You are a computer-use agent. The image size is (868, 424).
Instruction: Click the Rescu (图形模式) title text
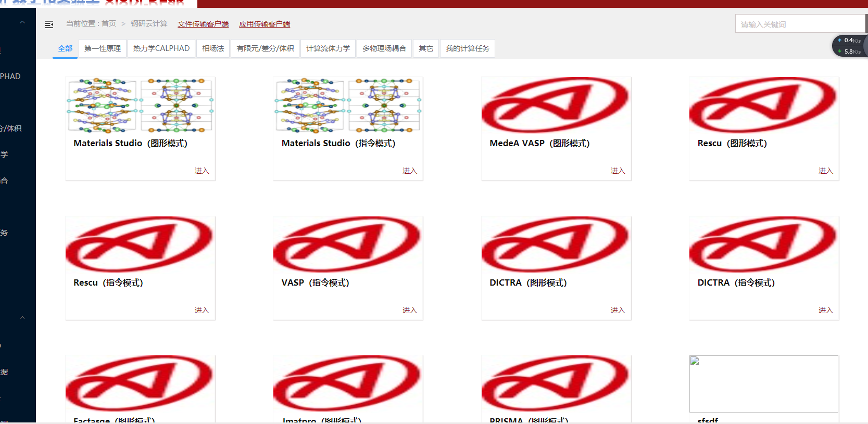click(x=732, y=143)
